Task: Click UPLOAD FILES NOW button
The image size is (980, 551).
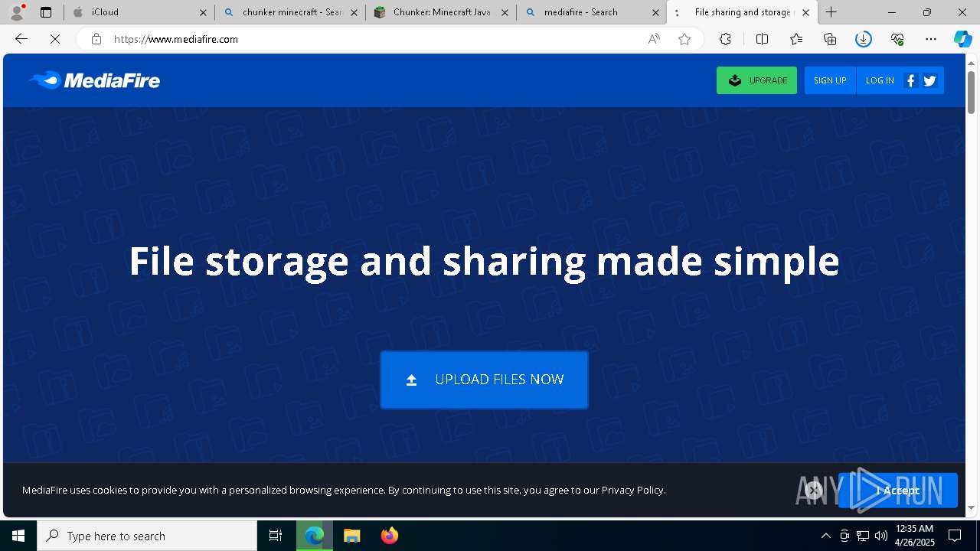Action: point(484,380)
